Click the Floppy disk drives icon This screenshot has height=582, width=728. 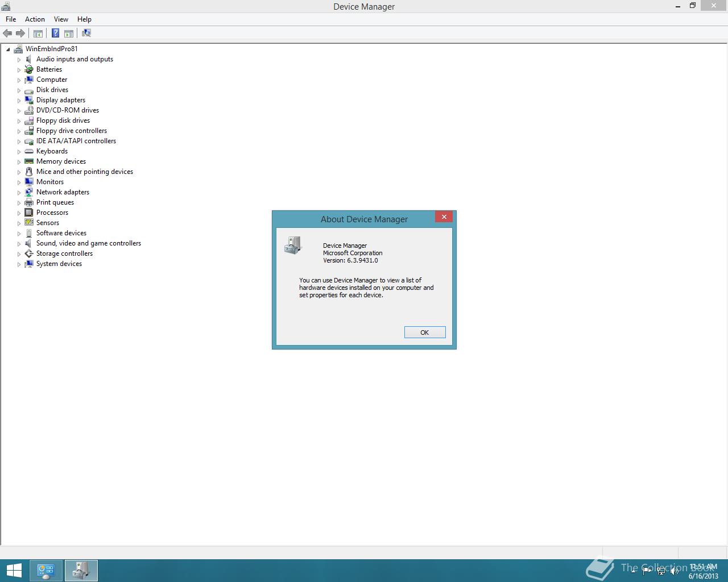coord(29,120)
